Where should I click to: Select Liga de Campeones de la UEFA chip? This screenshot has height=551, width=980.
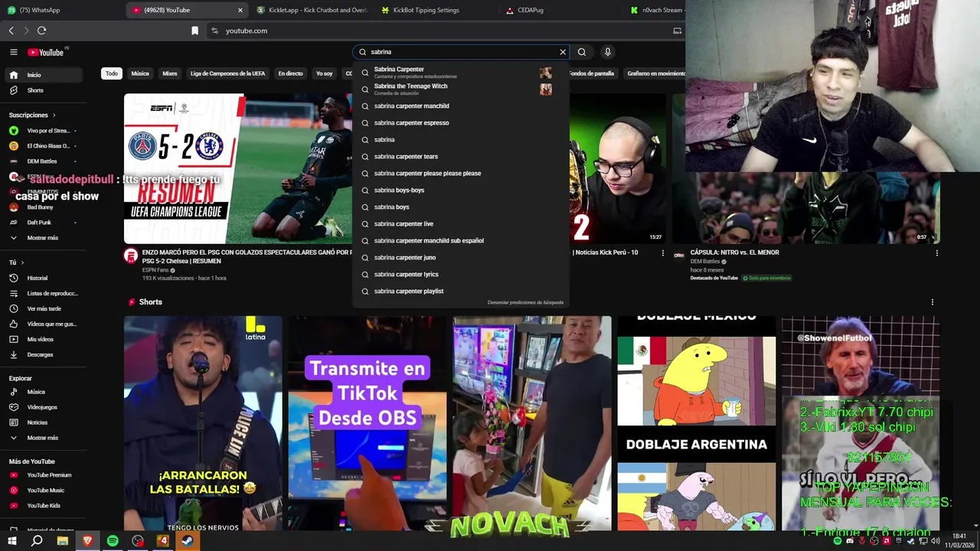pos(227,73)
